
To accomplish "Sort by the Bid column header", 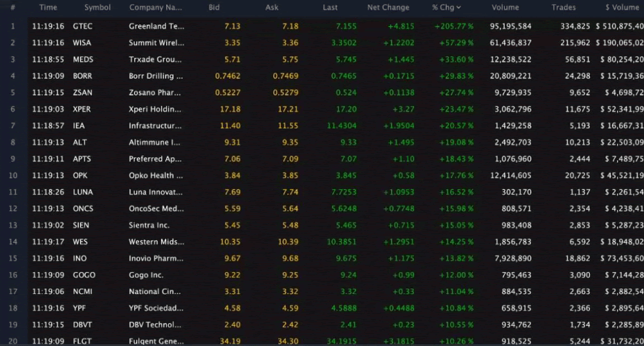I will [x=214, y=7].
